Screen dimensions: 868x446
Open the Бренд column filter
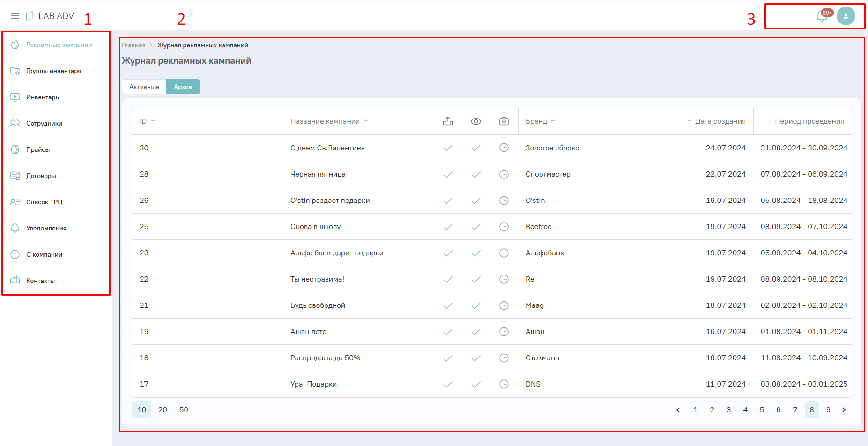[553, 121]
